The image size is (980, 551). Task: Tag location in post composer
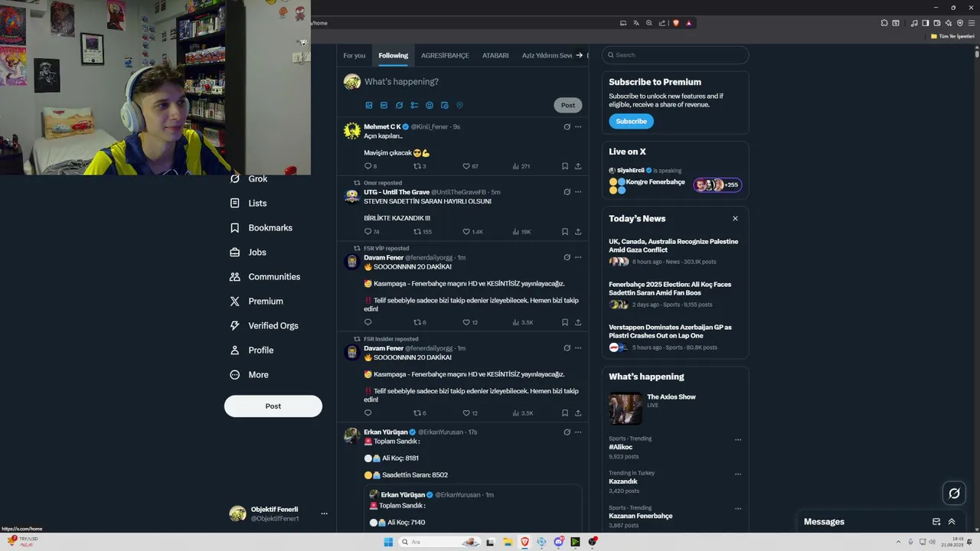tap(460, 106)
